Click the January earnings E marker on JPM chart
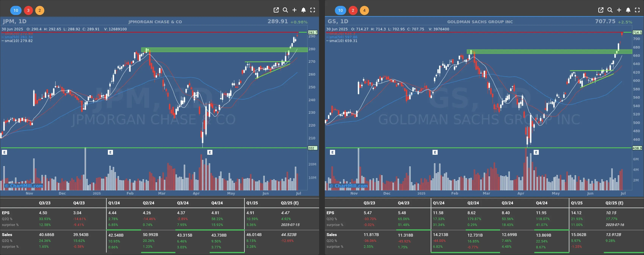This screenshot has height=255, width=644. [110, 152]
